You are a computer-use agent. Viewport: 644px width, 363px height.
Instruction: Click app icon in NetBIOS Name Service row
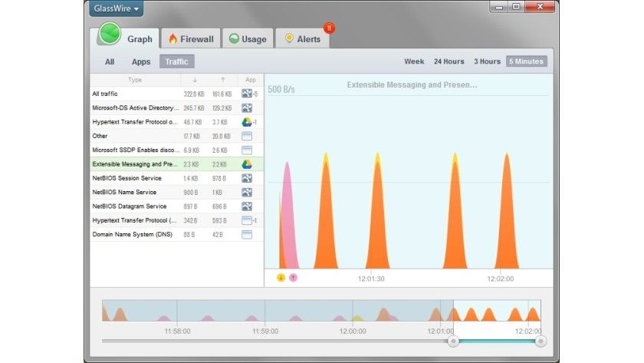click(x=247, y=192)
